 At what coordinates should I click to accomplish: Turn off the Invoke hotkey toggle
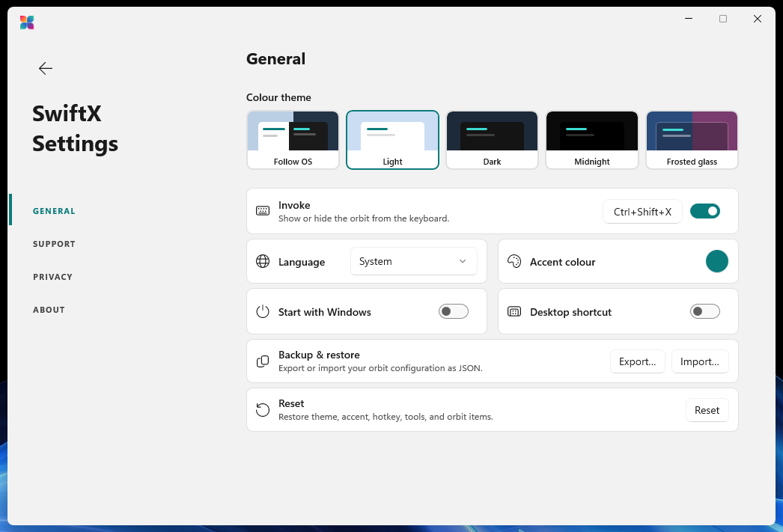pos(704,211)
